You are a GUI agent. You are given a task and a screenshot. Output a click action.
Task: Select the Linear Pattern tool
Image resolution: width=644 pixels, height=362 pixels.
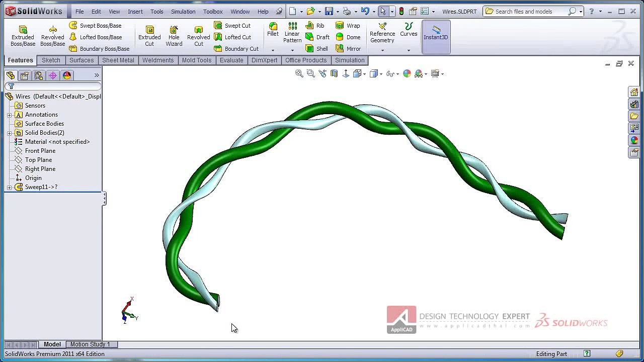click(292, 33)
